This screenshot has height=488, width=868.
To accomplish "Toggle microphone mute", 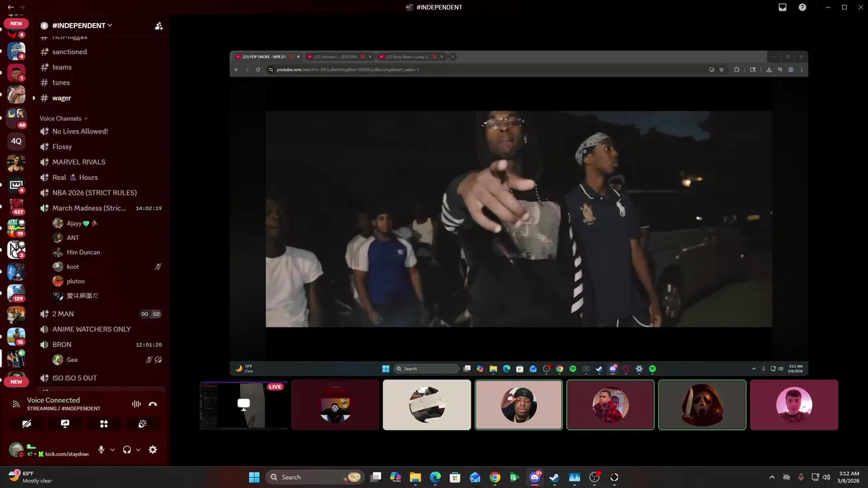I will [x=101, y=449].
